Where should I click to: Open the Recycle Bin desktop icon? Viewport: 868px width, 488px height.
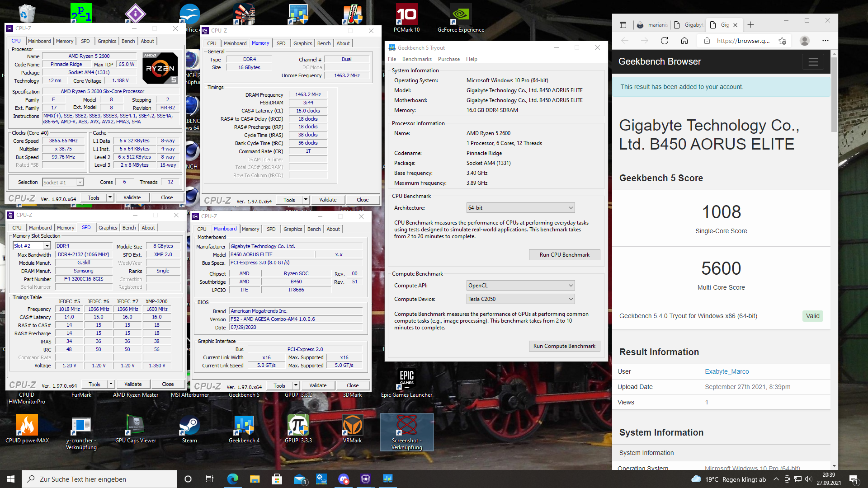27,13
